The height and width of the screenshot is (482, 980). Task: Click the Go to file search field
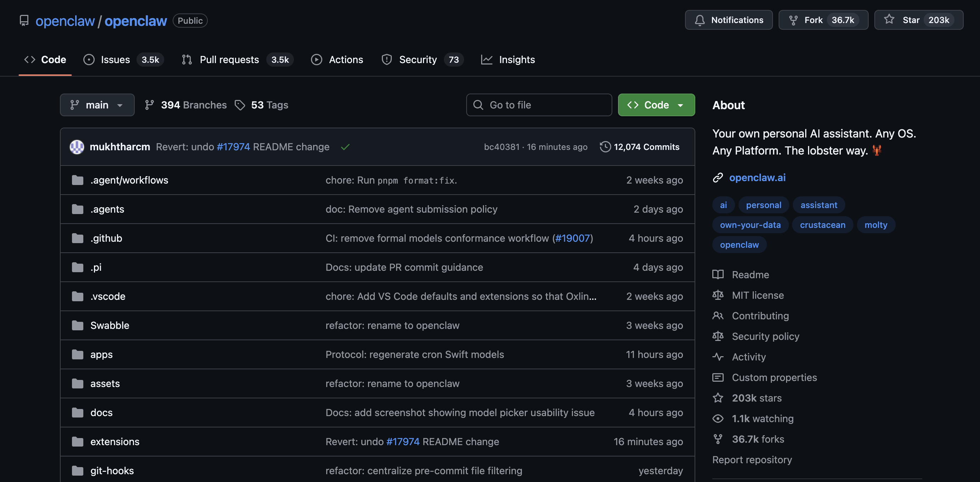point(539,105)
